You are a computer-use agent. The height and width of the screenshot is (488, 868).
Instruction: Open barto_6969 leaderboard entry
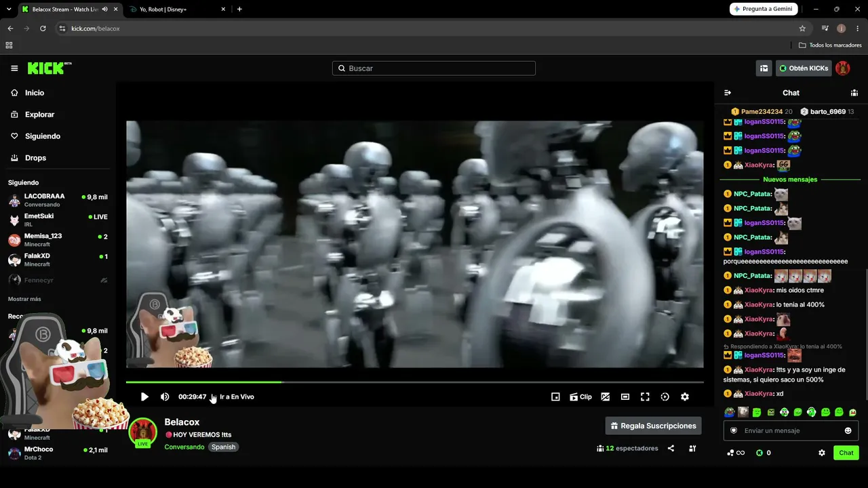[827, 112]
